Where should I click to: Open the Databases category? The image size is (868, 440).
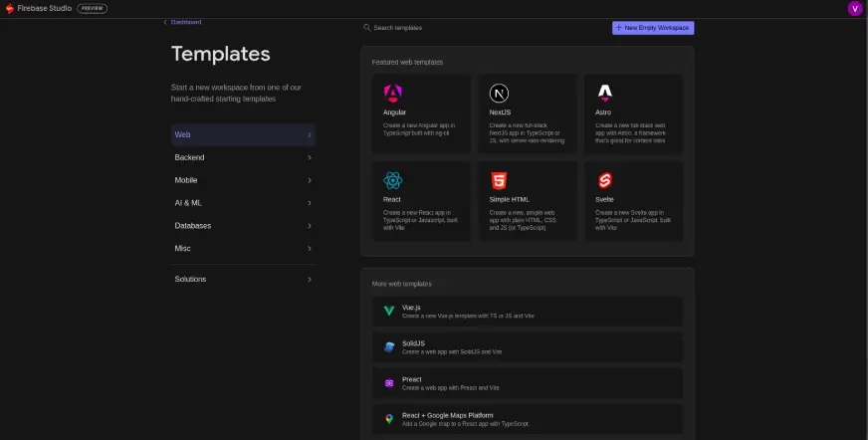coord(193,226)
